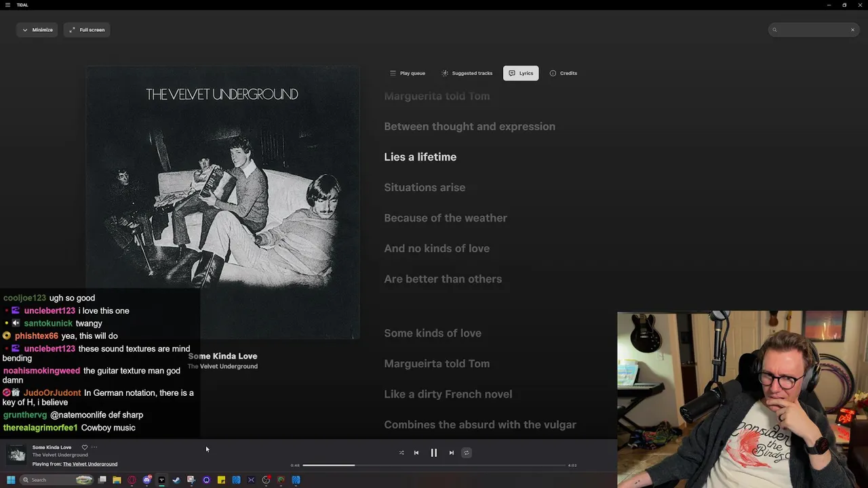The width and height of the screenshot is (868, 488).
Task: Jump to lyric 'Between thought and expression'
Action: coord(469,127)
